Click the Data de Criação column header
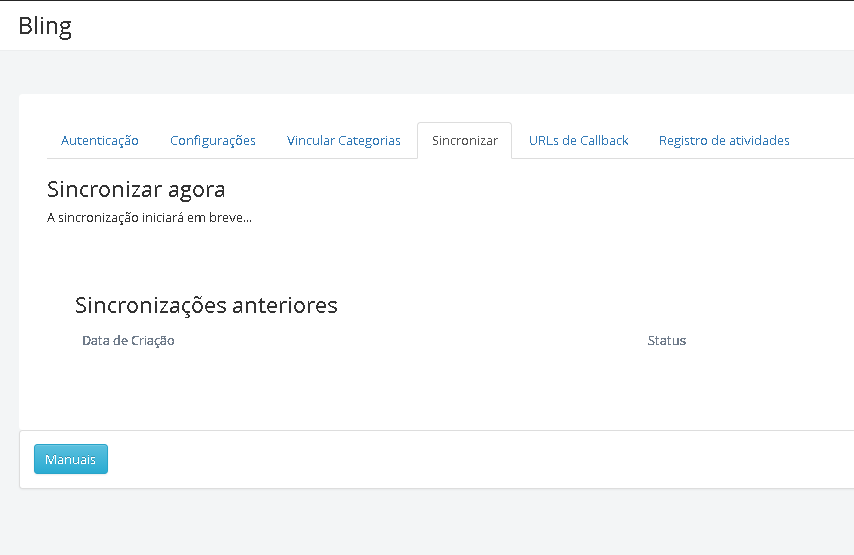Viewport: 854px width, 555px height. coord(128,340)
